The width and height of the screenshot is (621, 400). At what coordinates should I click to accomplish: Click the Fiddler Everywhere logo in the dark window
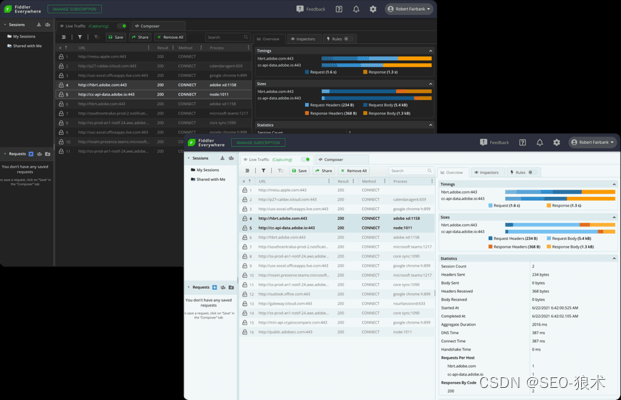[x=22, y=9]
